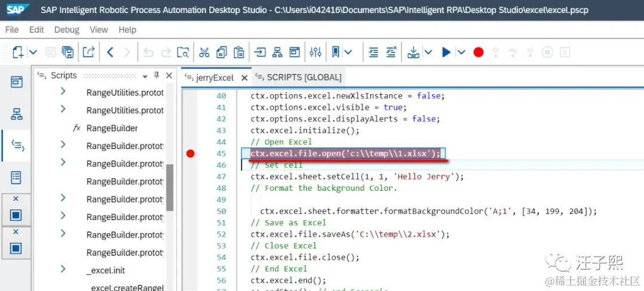
Task: Select the RangeBuilder function item in tree
Action: (112, 128)
